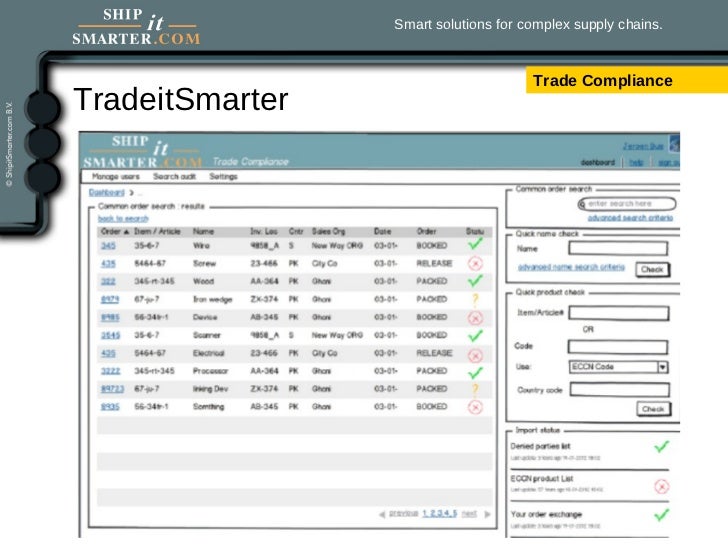Open the ECCN Code dropdown arrow

pos(663,367)
